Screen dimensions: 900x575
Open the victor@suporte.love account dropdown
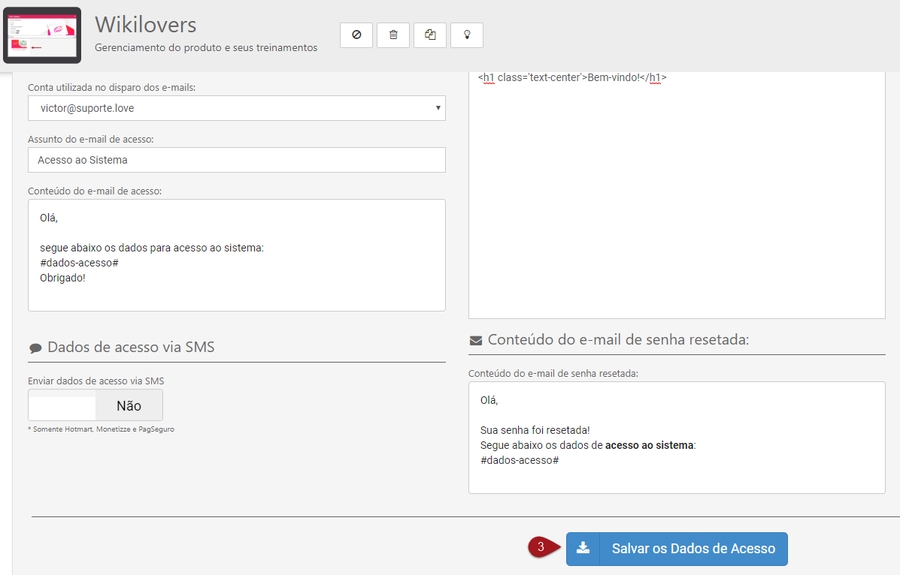[x=237, y=108]
